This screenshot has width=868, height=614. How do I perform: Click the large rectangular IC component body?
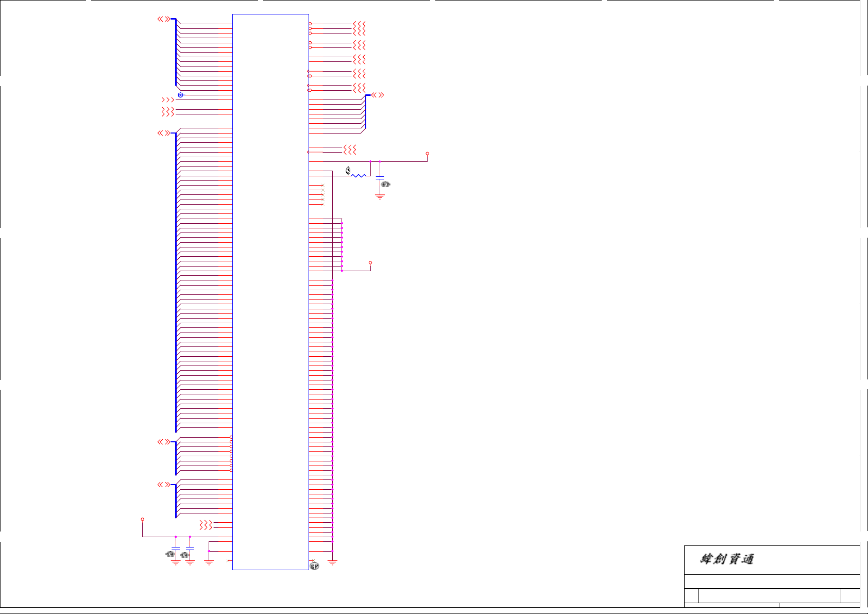pyautogui.click(x=270, y=292)
